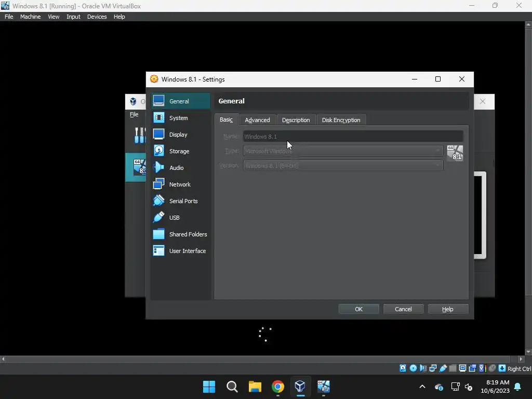The image size is (532, 399).
Task: Click the keyboard capture arrow icon
Action: [502, 368]
